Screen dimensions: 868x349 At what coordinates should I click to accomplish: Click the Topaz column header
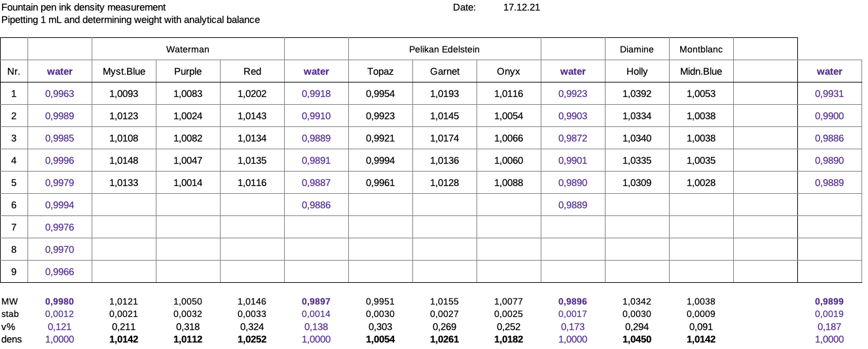point(380,71)
